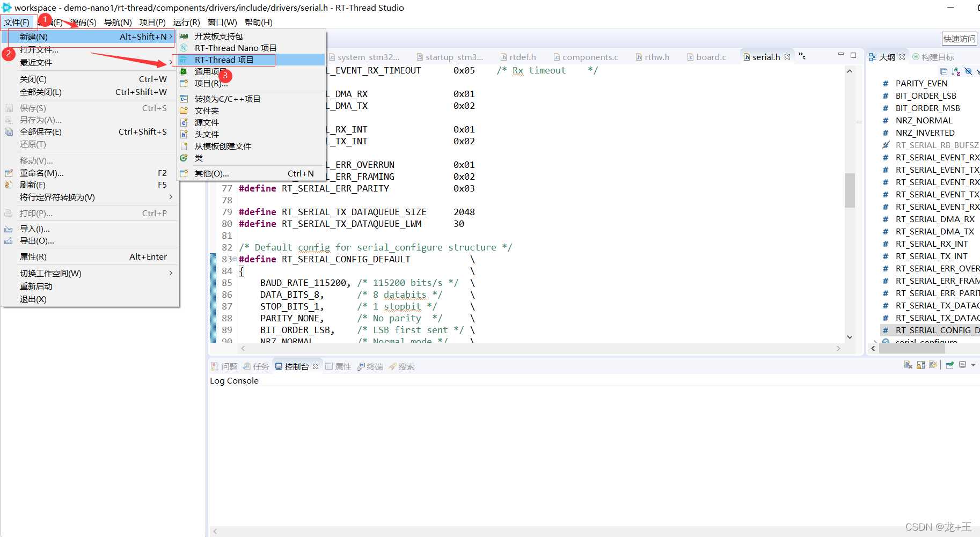Choose 全部关闭(L) in the File menu

click(x=90, y=92)
